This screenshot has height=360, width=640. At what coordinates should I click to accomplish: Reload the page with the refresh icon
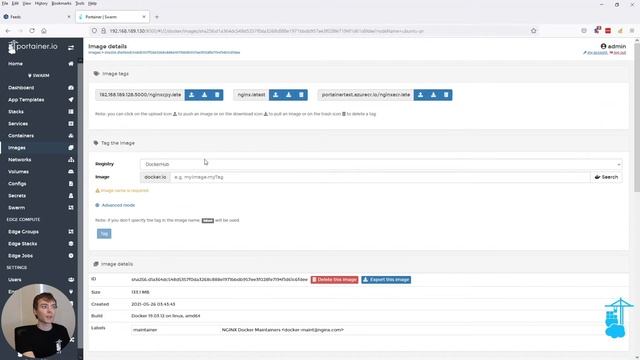[32, 31]
